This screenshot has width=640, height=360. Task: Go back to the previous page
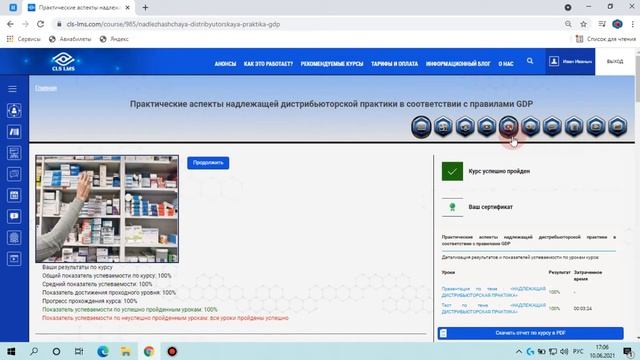pos(10,24)
